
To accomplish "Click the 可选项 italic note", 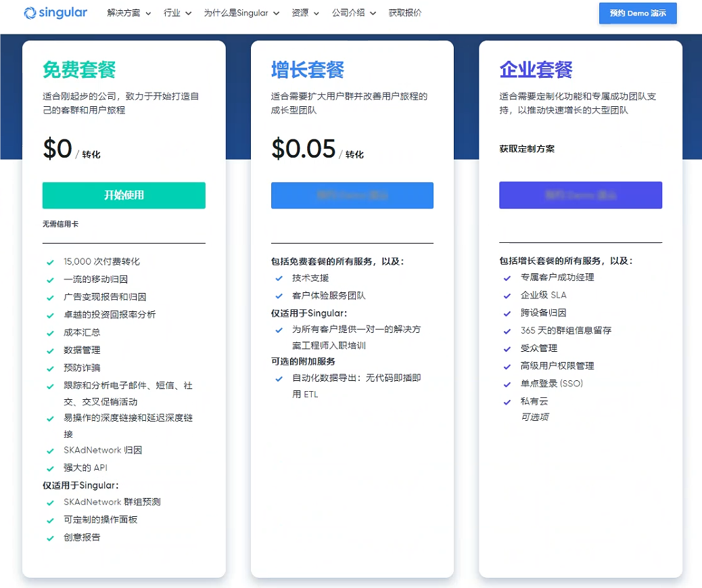I will point(534,417).
